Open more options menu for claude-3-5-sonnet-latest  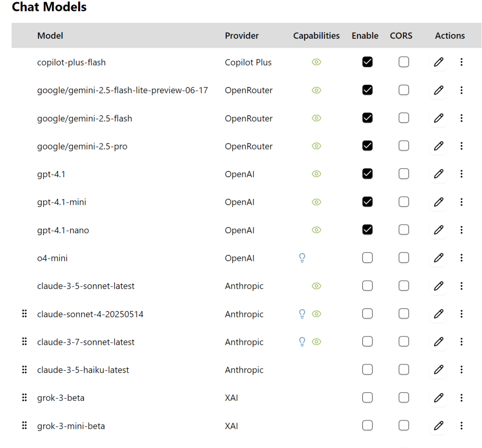(461, 286)
